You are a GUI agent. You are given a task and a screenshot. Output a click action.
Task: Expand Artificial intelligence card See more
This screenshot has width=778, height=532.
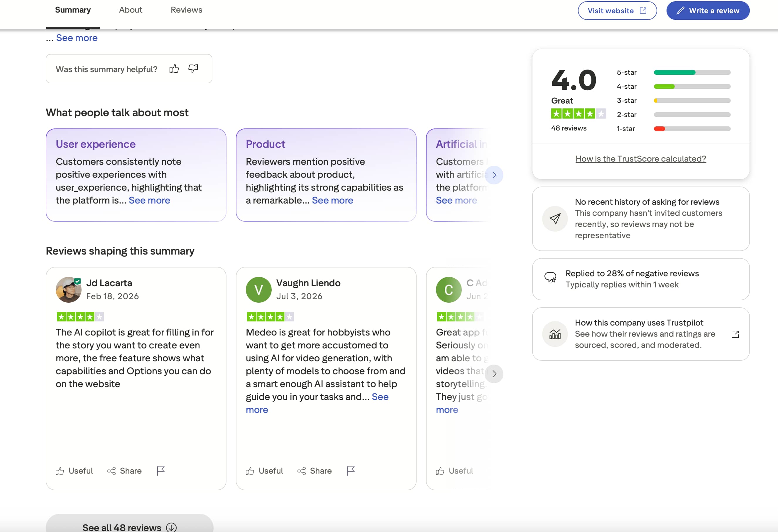pyautogui.click(x=456, y=200)
